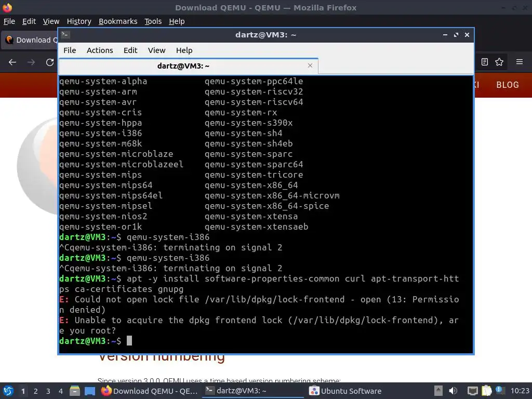The width and height of the screenshot is (532, 399).
Task: Click the qemu-system-x86_64 entry in the terminal
Action: coord(251,185)
